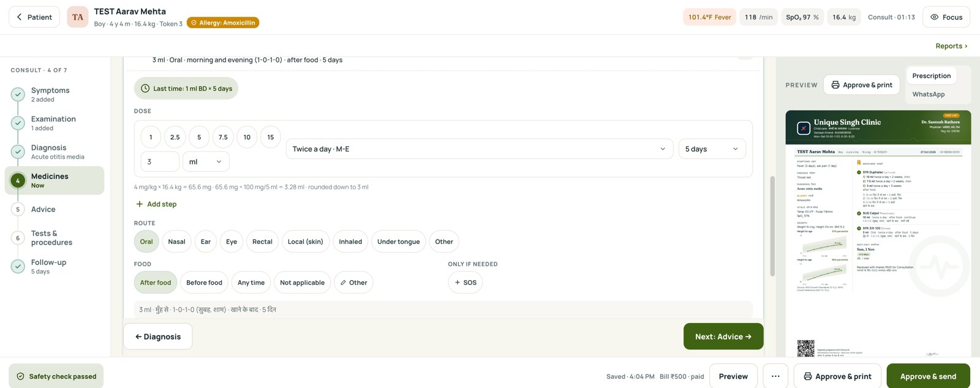This screenshot has width=980, height=388.
Task: Go back to Diagnosis
Action: pyautogui.click(x=158, y=337)
